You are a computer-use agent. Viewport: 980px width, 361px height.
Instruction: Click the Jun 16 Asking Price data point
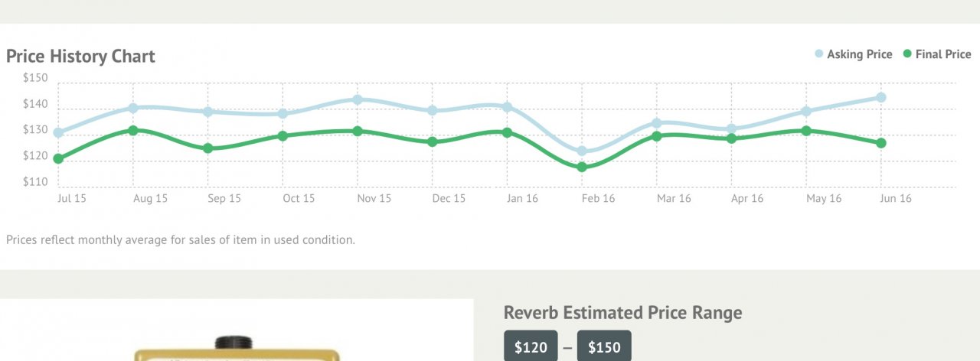point(881,97)
